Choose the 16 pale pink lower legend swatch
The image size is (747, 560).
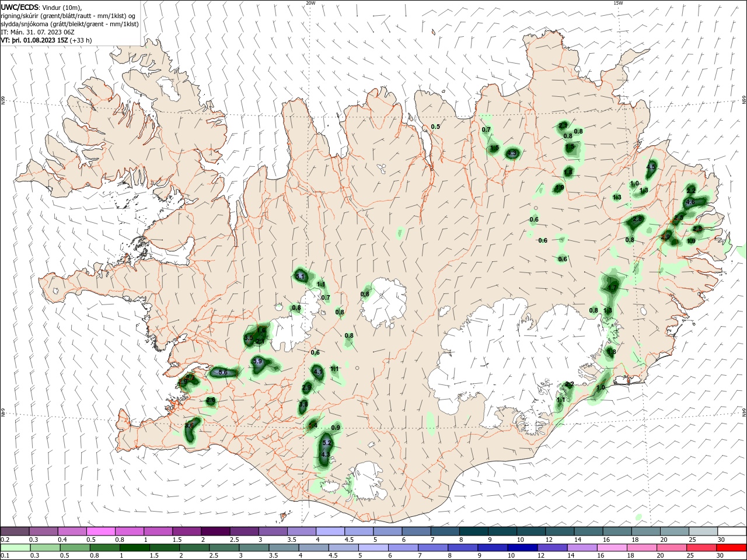[612, 548]
